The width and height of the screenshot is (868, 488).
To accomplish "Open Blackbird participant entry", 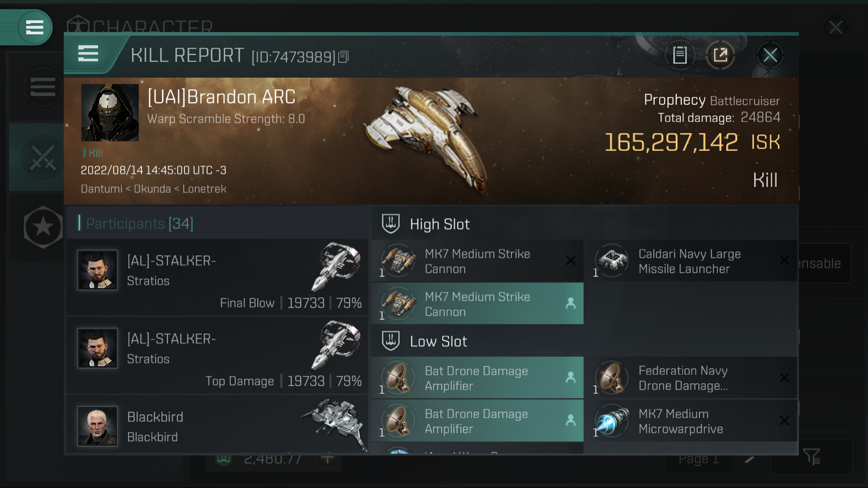I will coord(217,425).
